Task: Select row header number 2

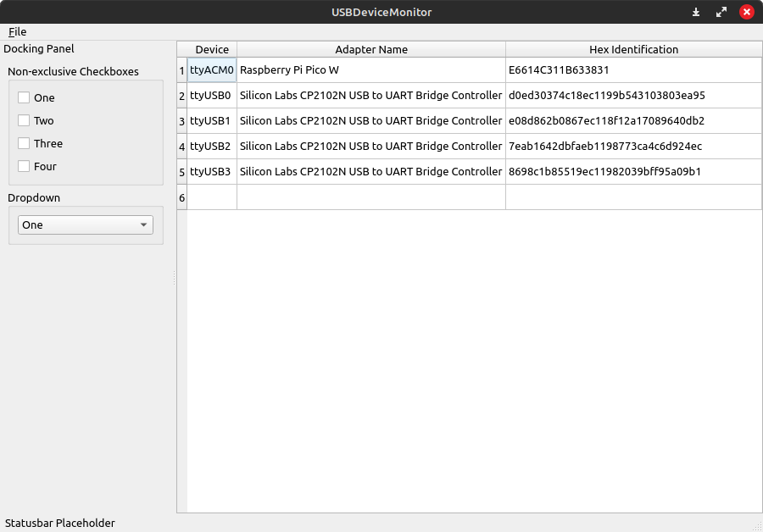Action: (182, 96)
